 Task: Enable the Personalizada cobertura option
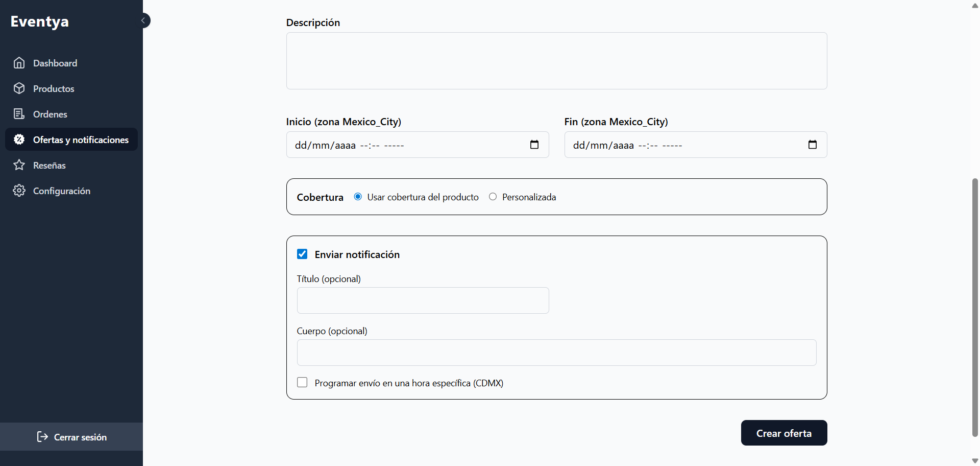tap(493, 197)
